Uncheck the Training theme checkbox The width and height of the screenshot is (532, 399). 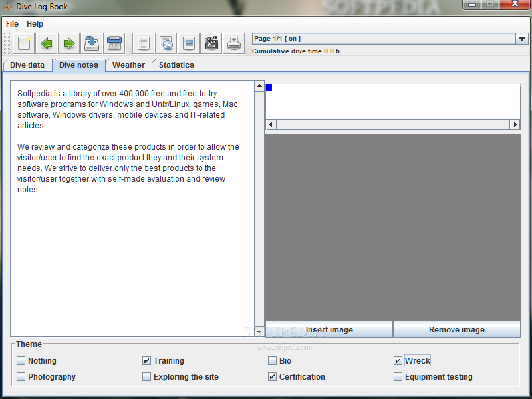click(146, 360)
